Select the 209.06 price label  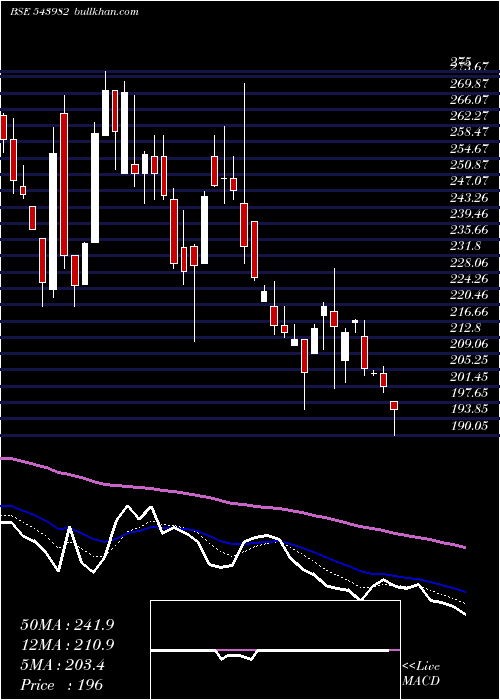pos(470,344)
